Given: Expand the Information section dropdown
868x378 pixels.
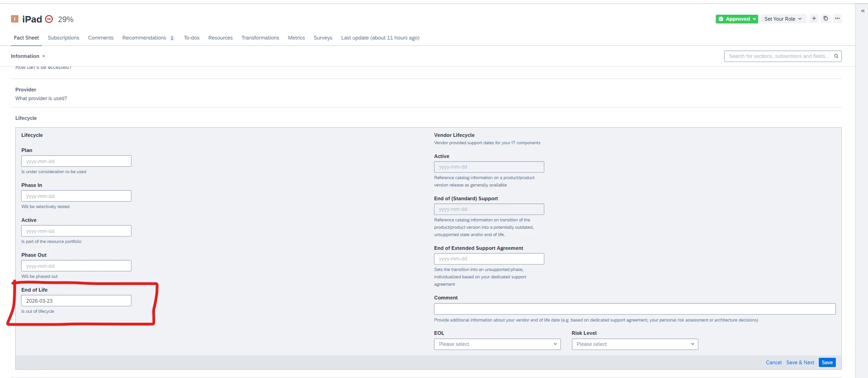Looking at the screenshot, I should [28, 56].
